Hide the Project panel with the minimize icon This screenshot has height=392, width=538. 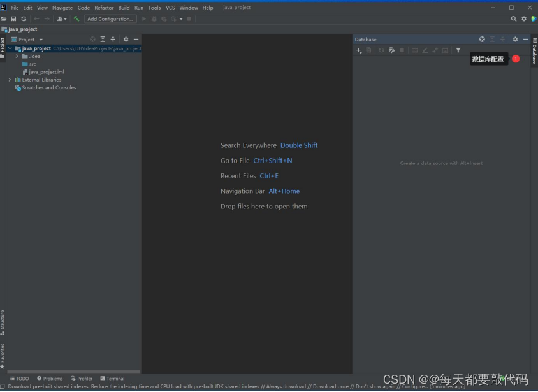[136, 39]
